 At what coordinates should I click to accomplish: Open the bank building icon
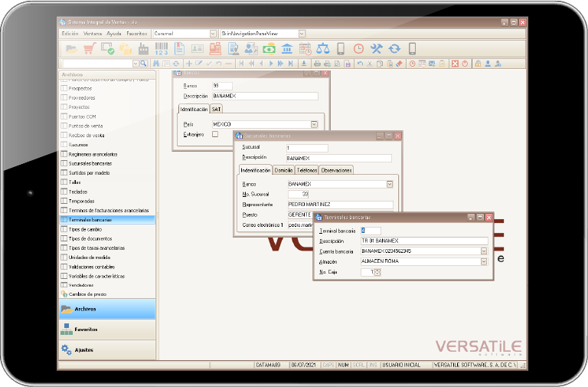(287, 49)
